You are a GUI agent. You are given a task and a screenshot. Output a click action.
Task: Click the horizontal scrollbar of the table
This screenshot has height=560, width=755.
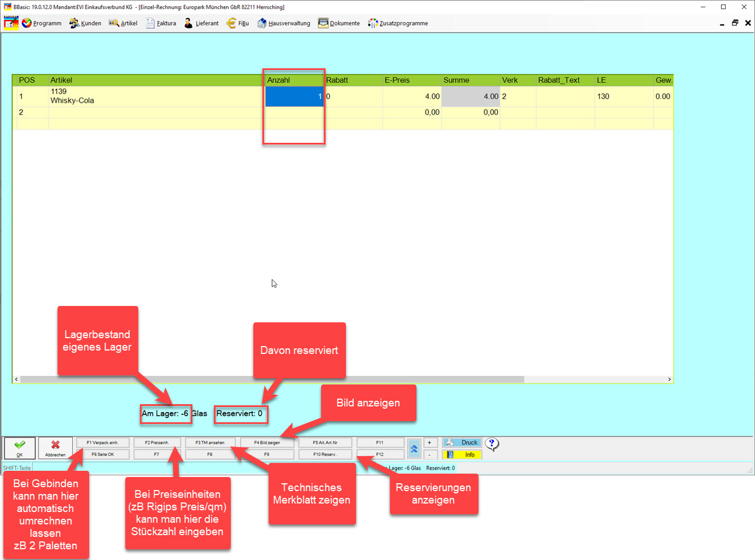coord(272,379)
